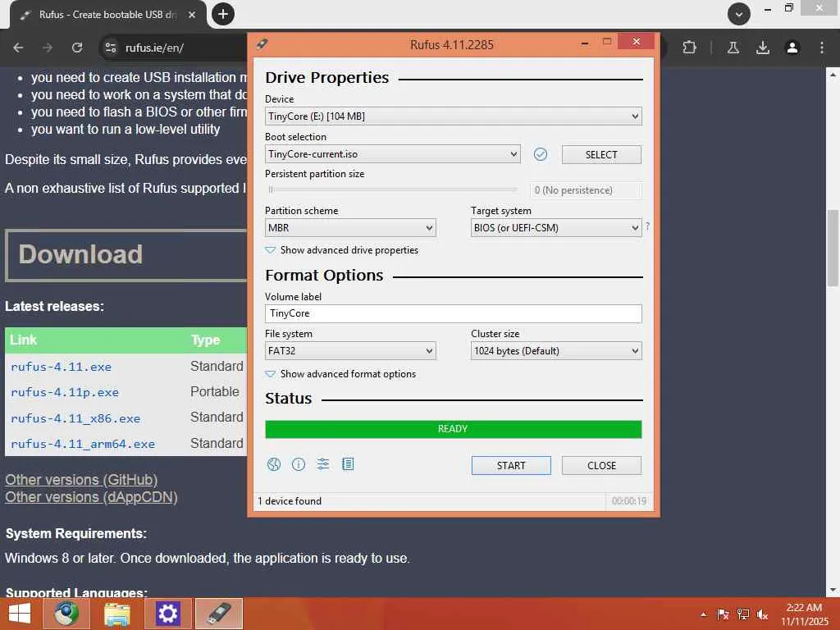The width and height of the screenshot is (840, 630).
Task: Open the Cluster size dropdown
Action: click(x=556, y=351)
